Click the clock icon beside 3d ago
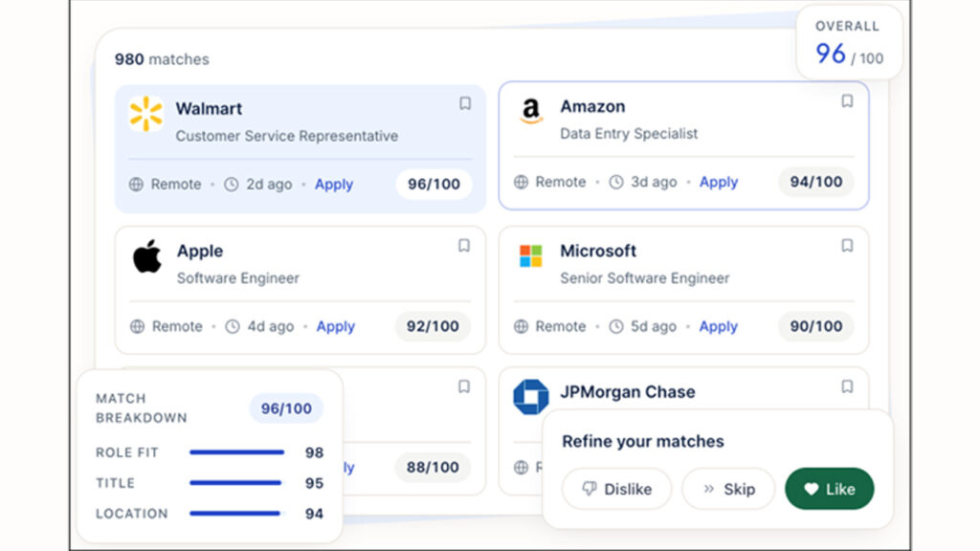 tap(616, 182)
